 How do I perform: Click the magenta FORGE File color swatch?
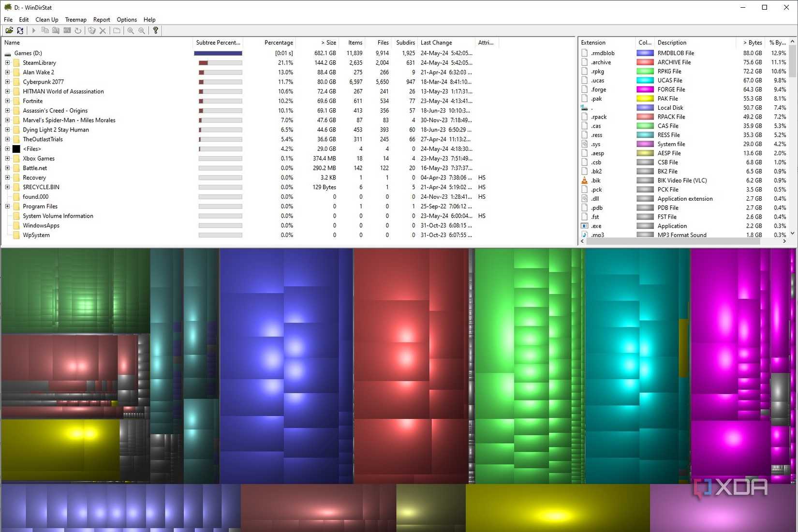tap(645, 89)
